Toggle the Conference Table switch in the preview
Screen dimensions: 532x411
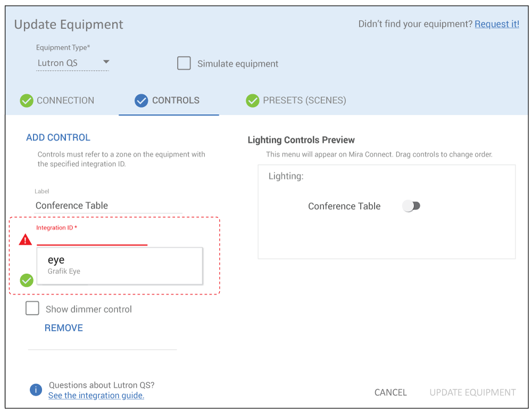point(411,206)
